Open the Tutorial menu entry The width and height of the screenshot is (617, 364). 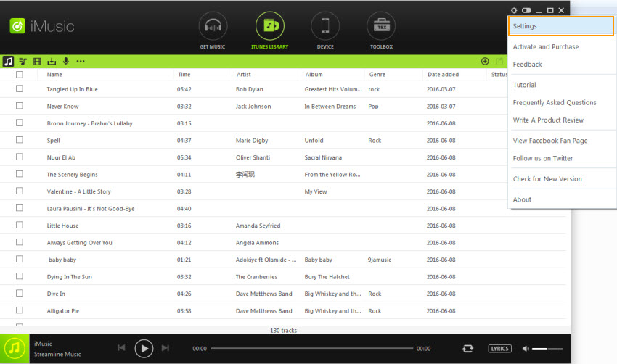[x=525, y=85]
